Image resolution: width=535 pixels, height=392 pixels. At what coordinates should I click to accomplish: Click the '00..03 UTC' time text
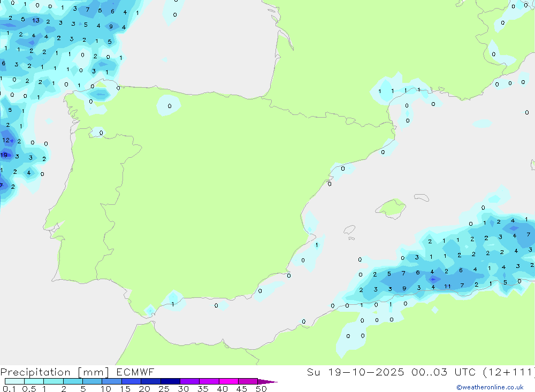point(444,372)
